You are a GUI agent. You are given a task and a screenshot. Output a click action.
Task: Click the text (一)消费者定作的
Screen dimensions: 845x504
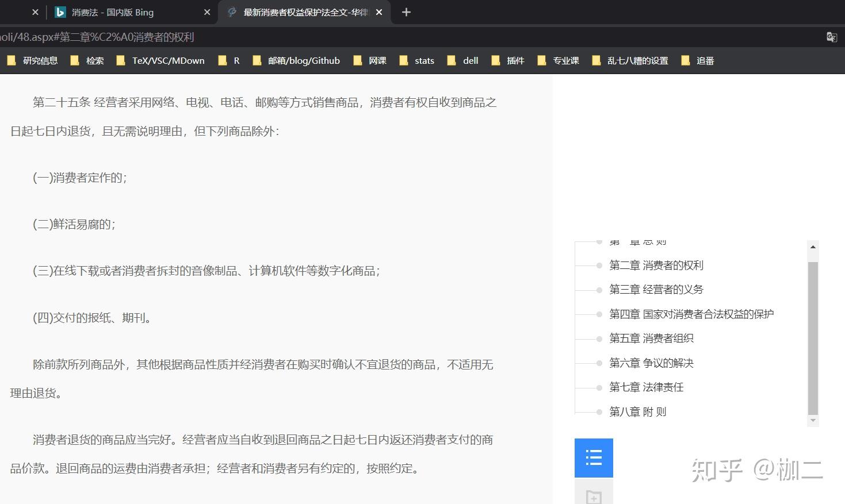click(x=79, y=178)
